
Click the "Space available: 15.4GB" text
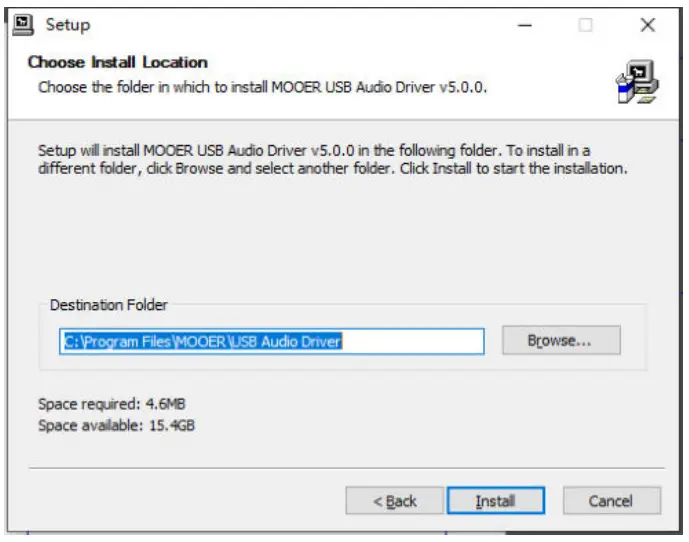[116, 425]
